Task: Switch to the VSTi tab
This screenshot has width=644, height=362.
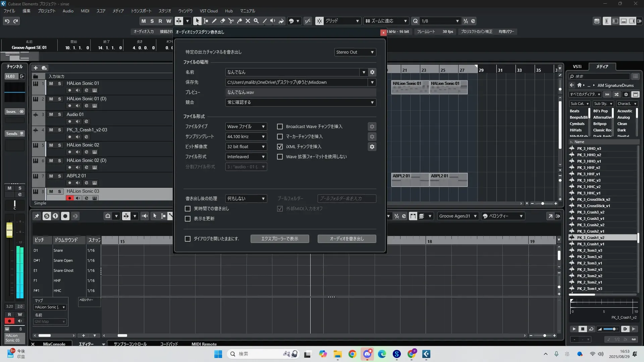Action: [x=577, y=66]
